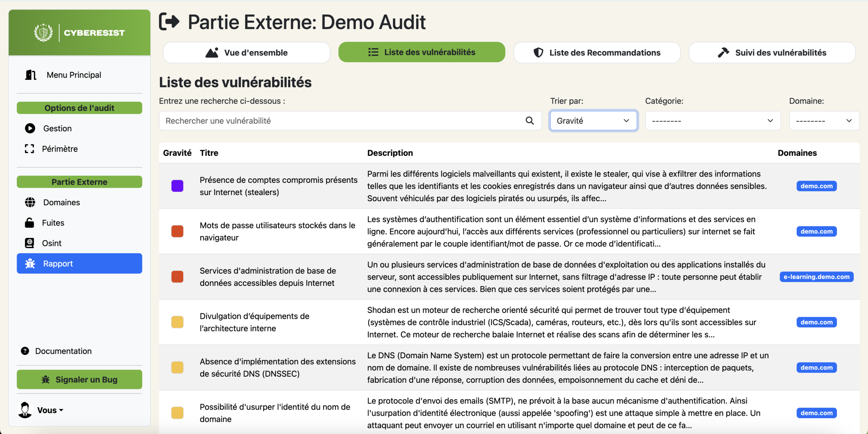
Task: Click the Gestion play icon
Action: [x=30, y=128]
